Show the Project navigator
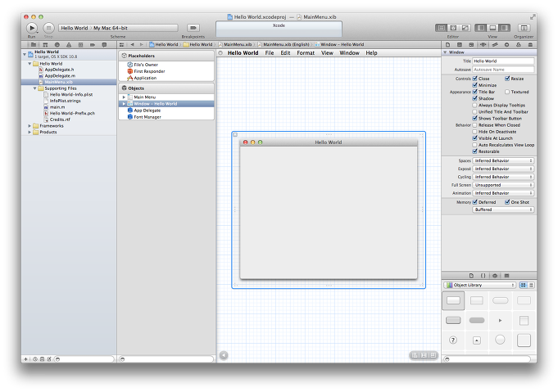558x392 pixels. tap(34, 45)
